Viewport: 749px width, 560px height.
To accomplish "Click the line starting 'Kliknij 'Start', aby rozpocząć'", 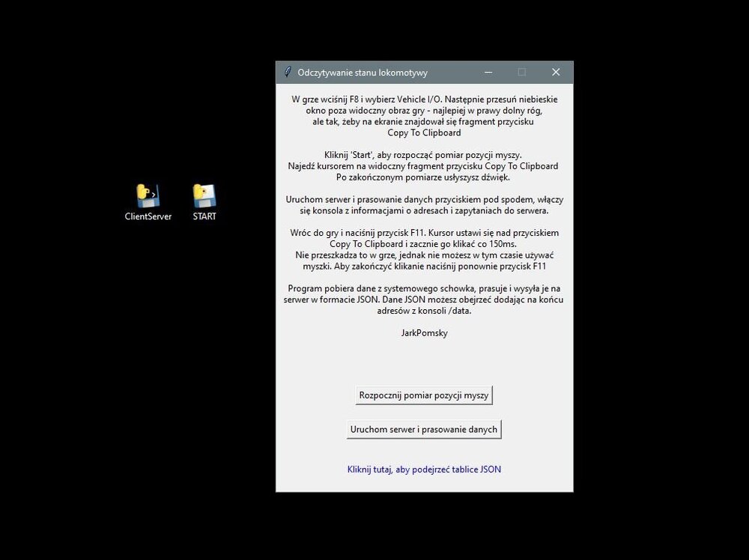I will click(423, 155).
